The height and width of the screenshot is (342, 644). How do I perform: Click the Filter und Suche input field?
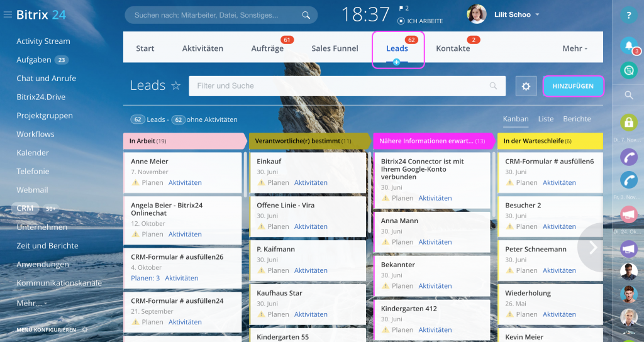[x=347, y=85]
